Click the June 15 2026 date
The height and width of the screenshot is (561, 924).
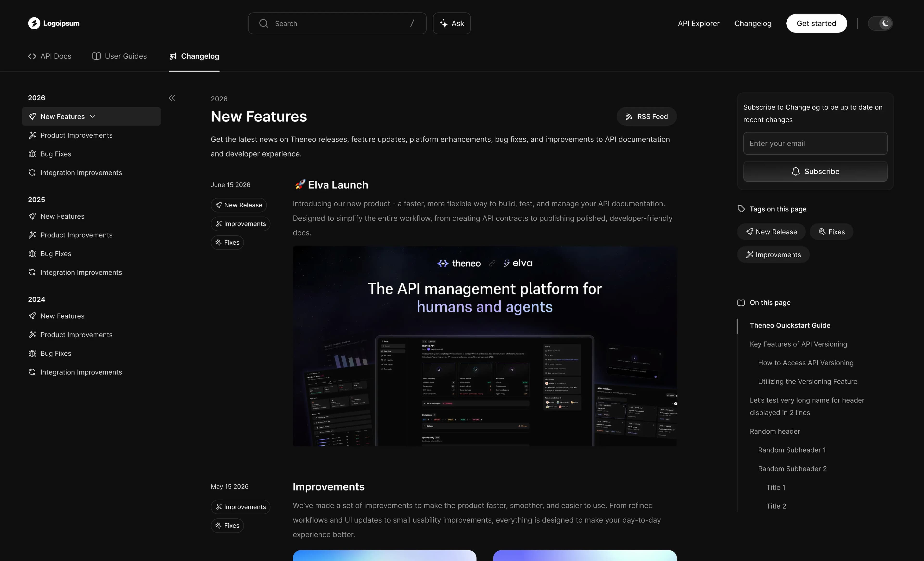pyautogui.click(x=230, y=185)
